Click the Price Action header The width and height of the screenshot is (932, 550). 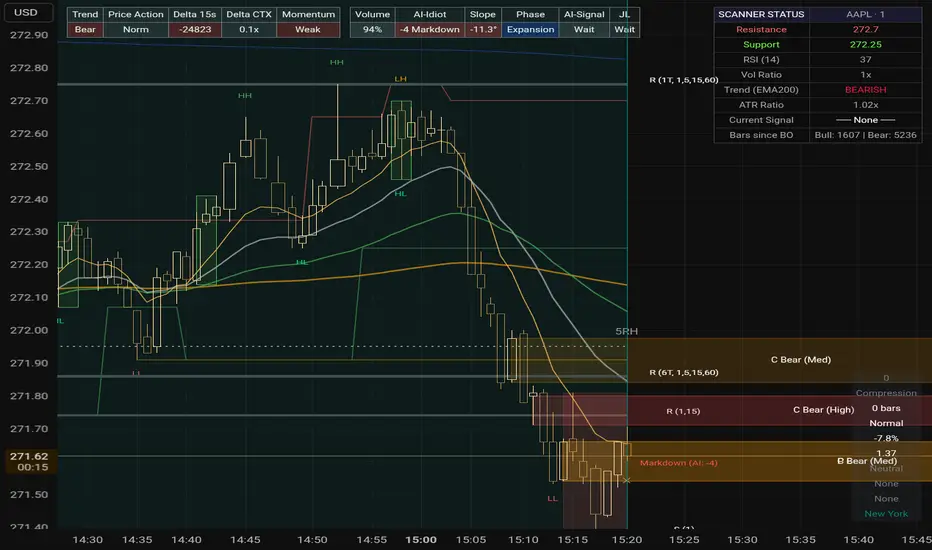click(x=136, y=14)
